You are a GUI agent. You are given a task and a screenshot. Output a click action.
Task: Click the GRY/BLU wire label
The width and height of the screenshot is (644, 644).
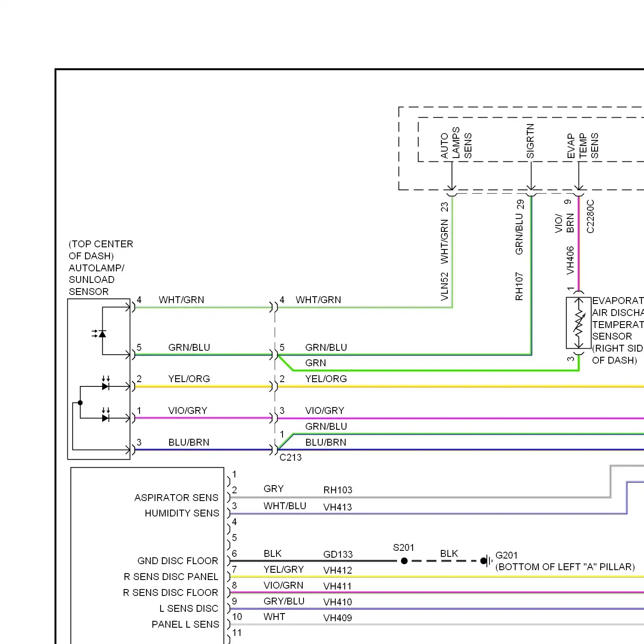(x=284, y=601)
